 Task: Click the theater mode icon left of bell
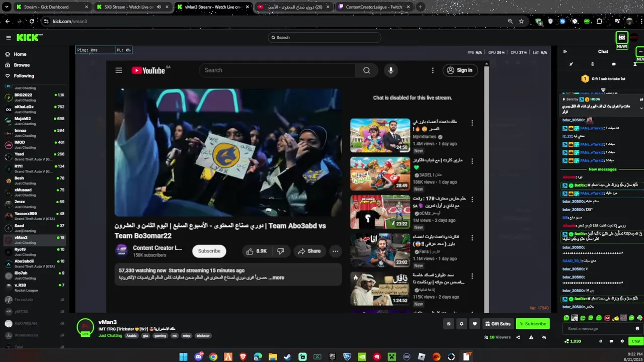coord(449,324)
